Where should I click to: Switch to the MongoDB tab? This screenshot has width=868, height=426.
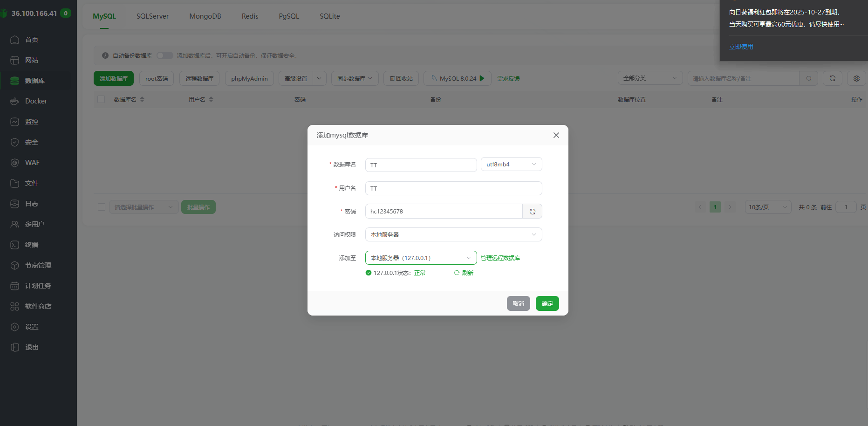tap(205, 16)
